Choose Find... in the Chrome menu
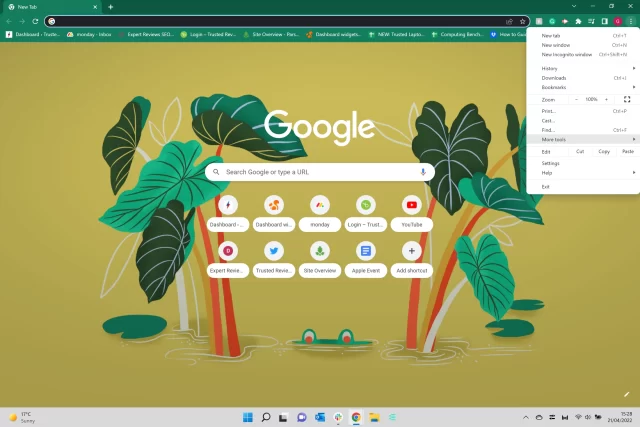The height and width of the screenshot is (427, 640). (583, 130)
